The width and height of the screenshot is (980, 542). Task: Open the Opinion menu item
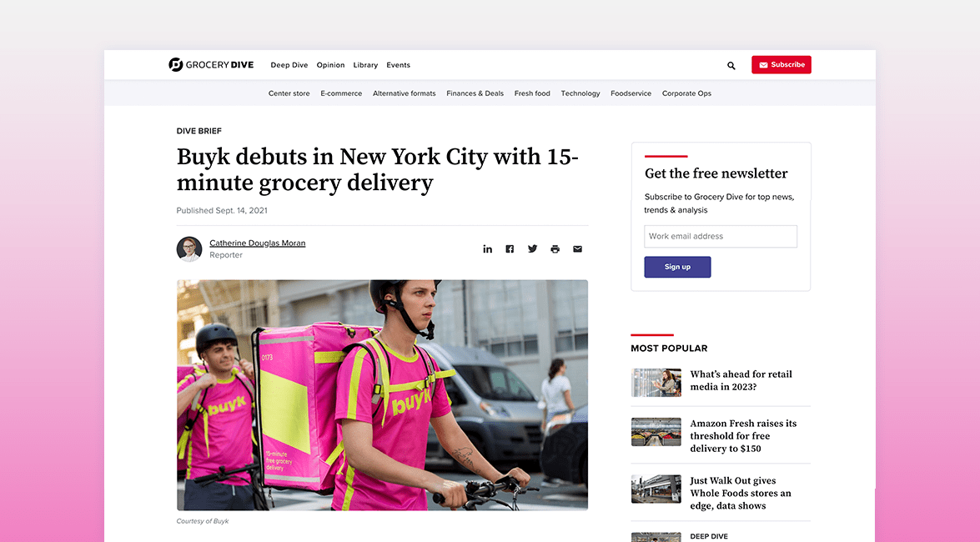[x=330, y=65]
